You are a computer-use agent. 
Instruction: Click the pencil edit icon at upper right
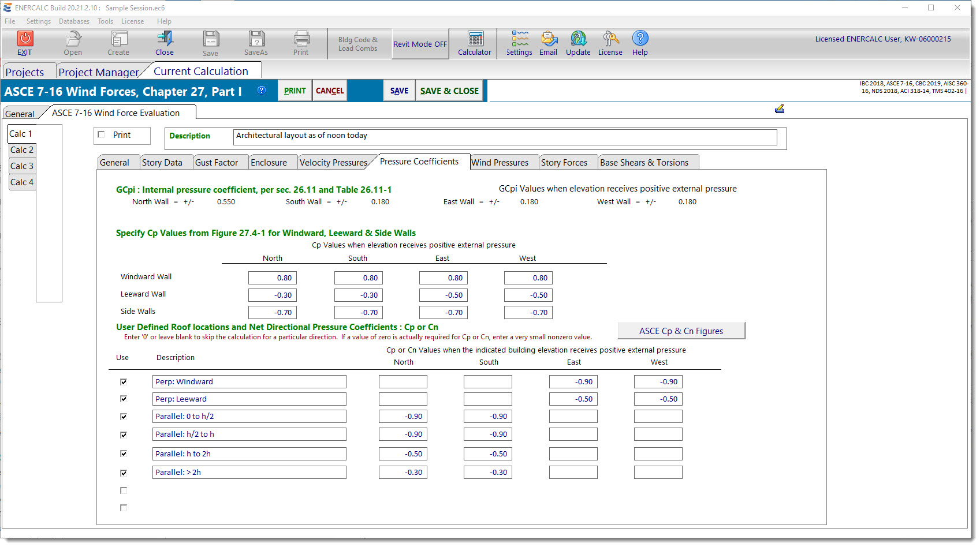[779, 108]
